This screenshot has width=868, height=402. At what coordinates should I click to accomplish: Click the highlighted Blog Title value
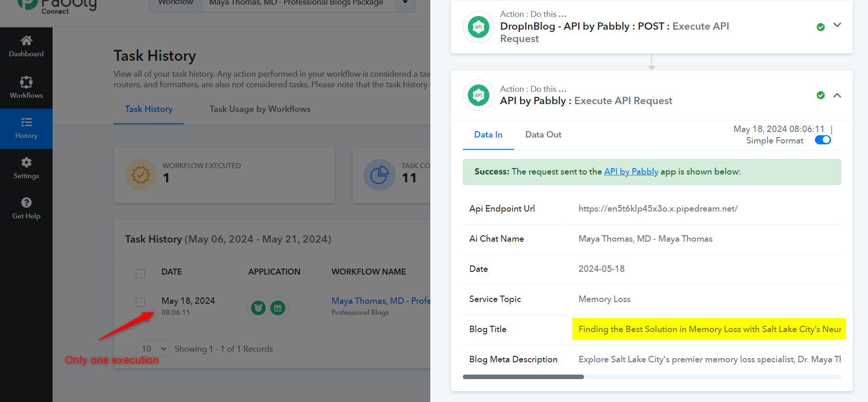709,329
